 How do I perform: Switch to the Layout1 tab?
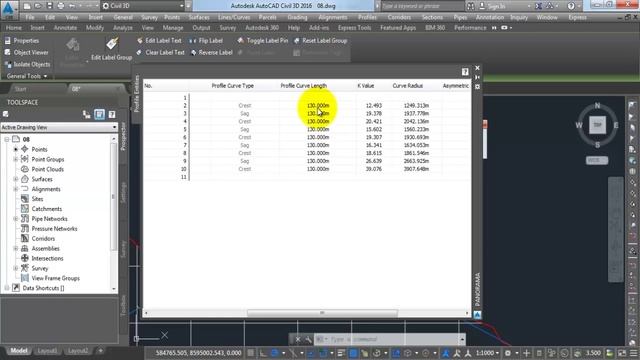point(47,351)
